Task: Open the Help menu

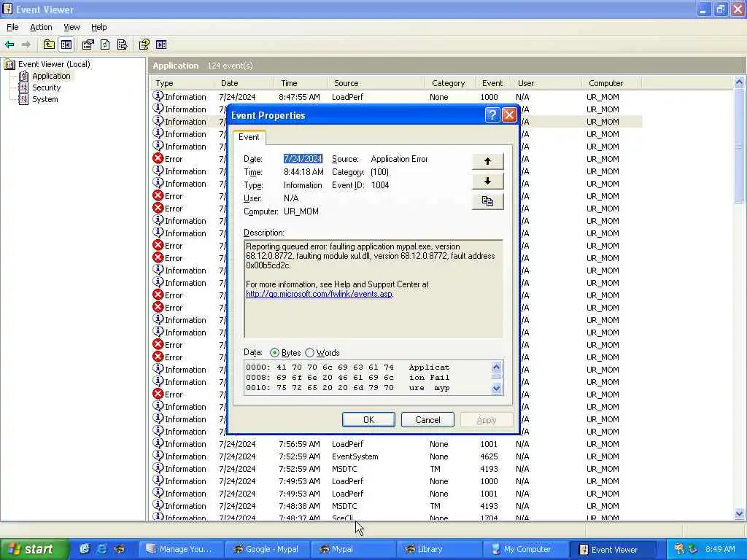Action: 98,27
